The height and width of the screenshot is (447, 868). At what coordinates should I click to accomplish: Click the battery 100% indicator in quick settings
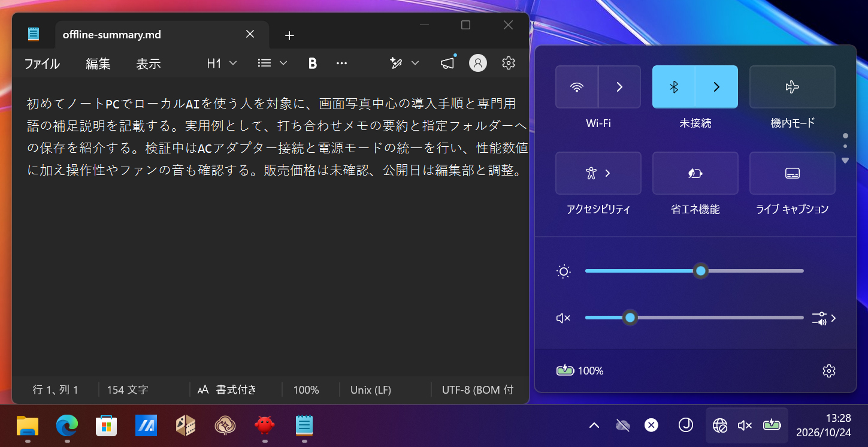coord(580,371)
